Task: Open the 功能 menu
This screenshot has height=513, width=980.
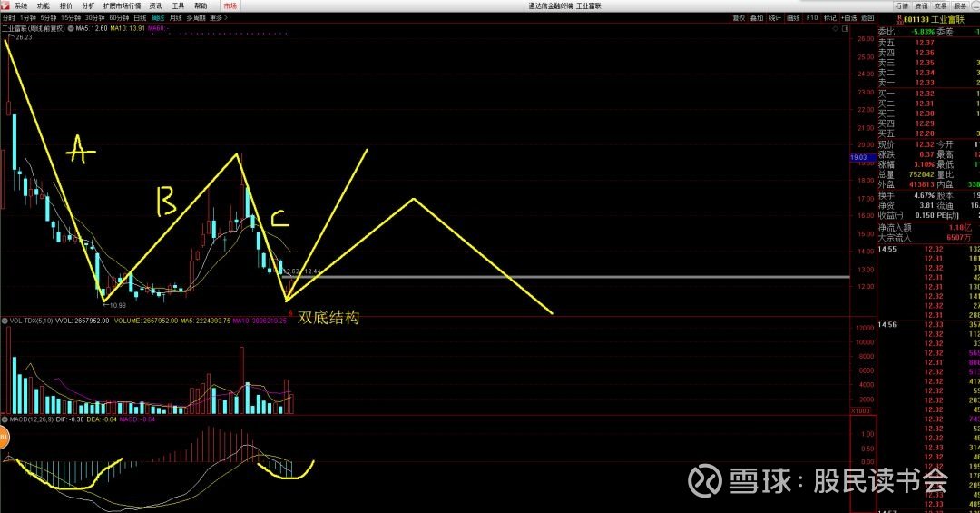Action: tap(44, 5)
